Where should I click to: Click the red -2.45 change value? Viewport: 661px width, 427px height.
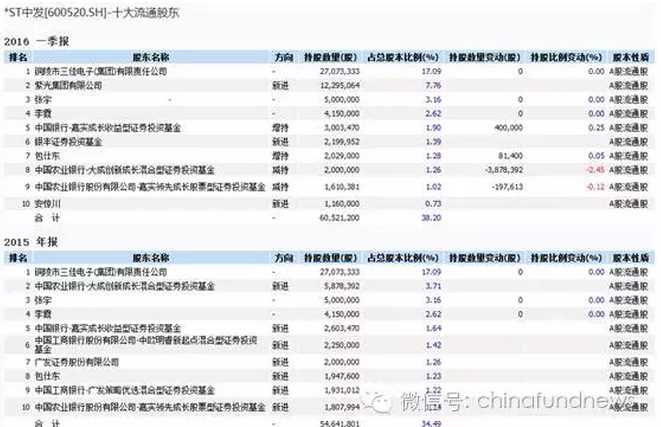click(x=592, y=171)
